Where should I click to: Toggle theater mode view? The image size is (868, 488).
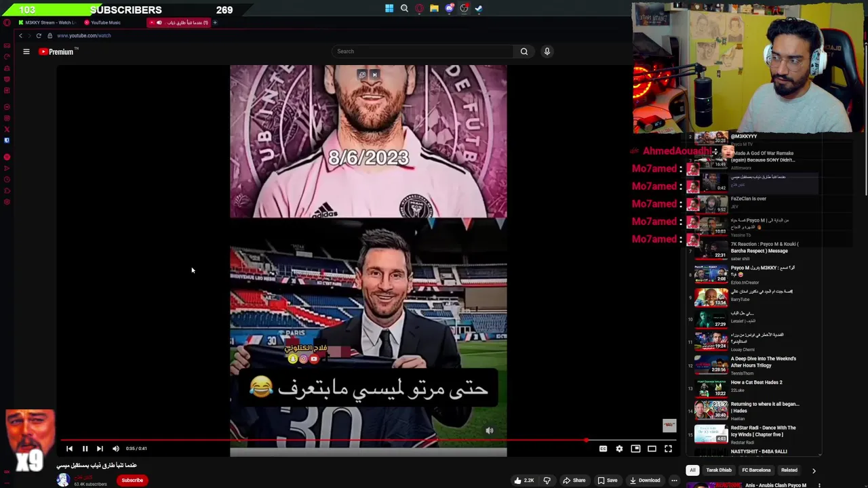652,449
